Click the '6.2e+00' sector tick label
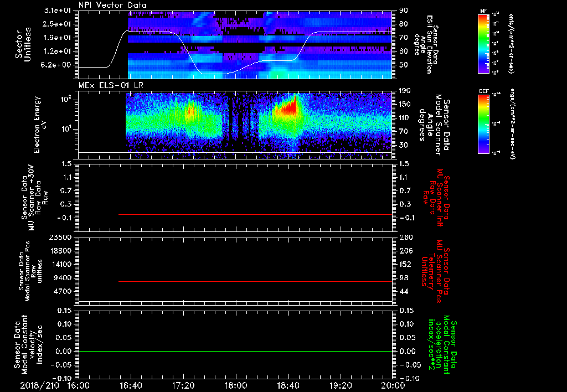The height and width of the screenshot is (392, 567). pos(56,65)
